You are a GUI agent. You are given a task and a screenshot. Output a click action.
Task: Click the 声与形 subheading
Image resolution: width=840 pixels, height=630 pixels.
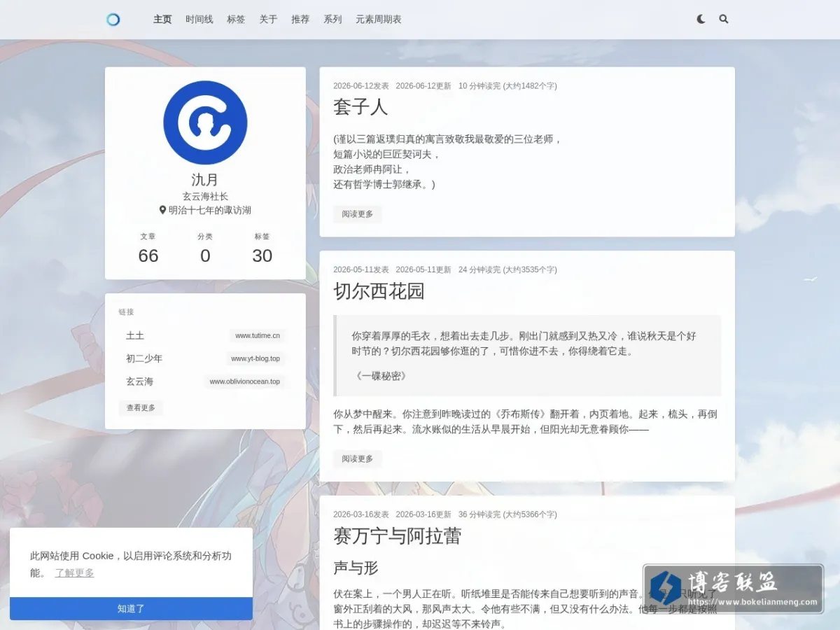356,568
